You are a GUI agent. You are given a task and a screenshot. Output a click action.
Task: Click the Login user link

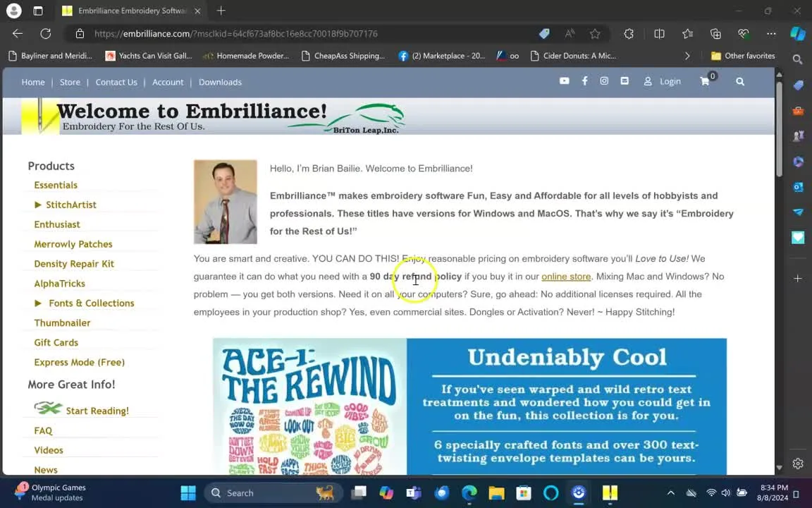663,81
